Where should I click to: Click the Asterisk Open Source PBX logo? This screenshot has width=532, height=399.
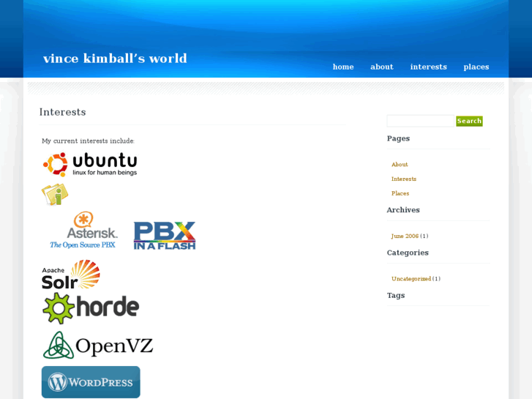click(84, 230)
